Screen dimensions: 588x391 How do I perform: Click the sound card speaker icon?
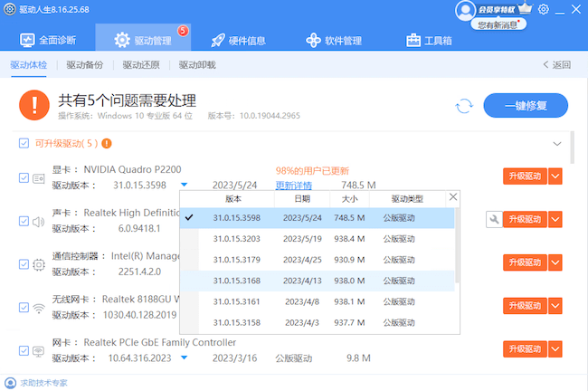tap(38, 222)
